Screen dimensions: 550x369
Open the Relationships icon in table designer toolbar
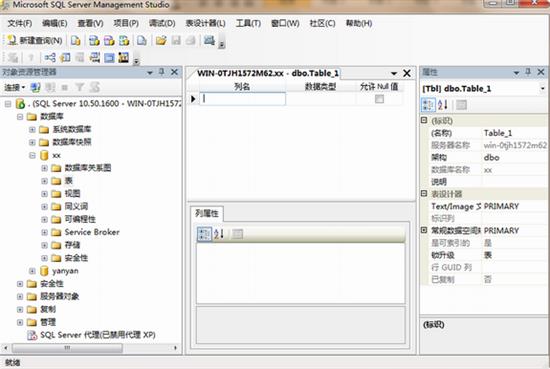(50, 58)
